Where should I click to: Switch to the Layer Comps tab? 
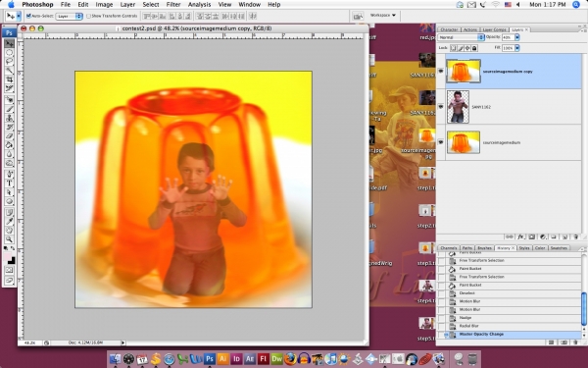pos(494,29)
